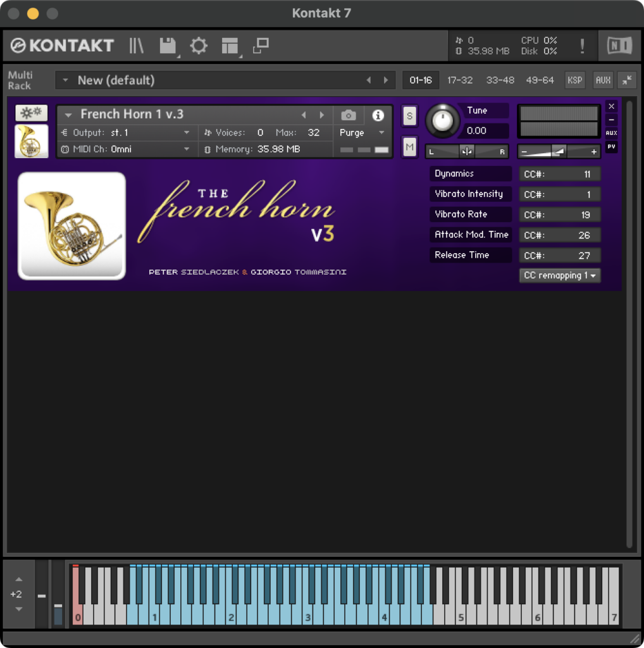Click the Tune knob
The width and height of the screenshot is (644, 648).
(x=442, y=121)
